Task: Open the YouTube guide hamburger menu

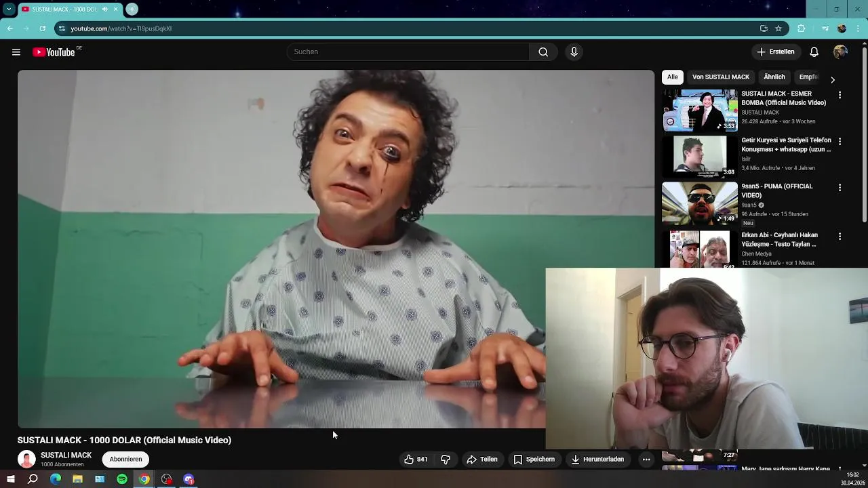Action: [x=16, y=52]
